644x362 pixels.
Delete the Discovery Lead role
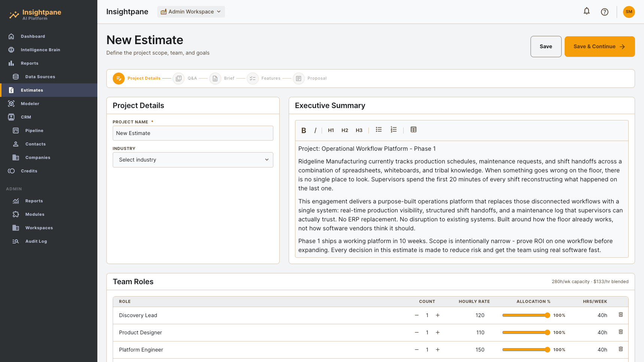click(x=621, y=315)
